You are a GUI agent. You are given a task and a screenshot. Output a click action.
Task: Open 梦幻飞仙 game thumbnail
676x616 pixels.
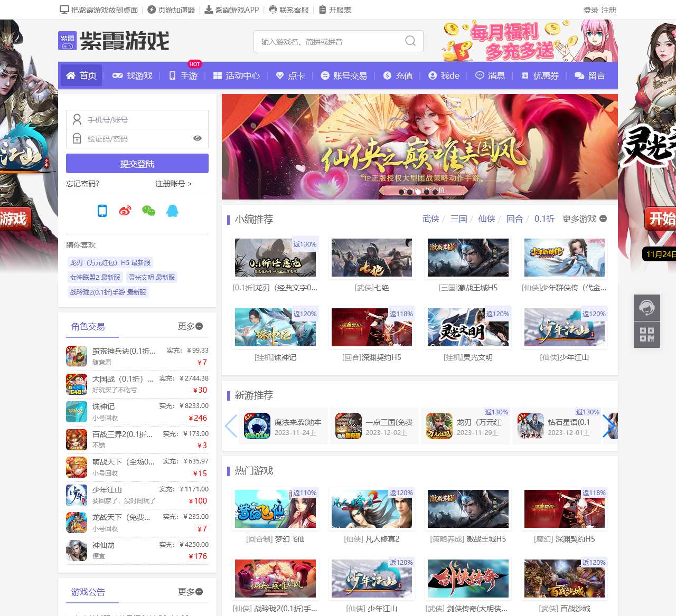pos(276,509)
